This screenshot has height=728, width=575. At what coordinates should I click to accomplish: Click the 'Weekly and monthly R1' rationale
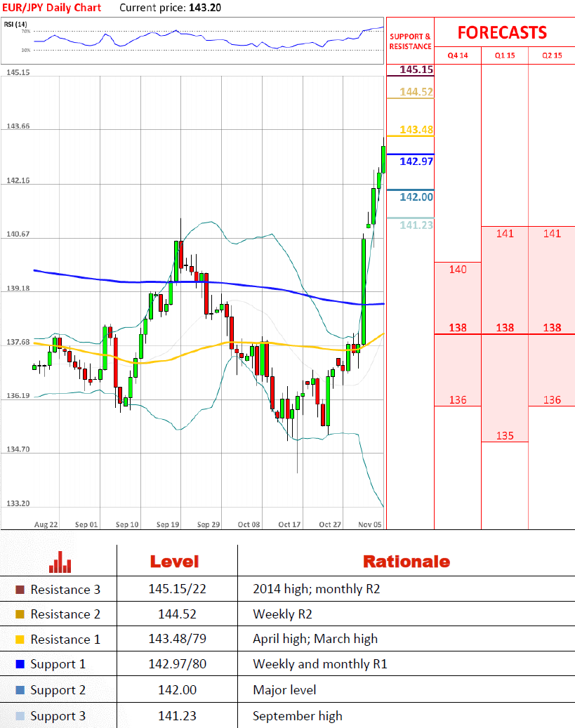320,664
